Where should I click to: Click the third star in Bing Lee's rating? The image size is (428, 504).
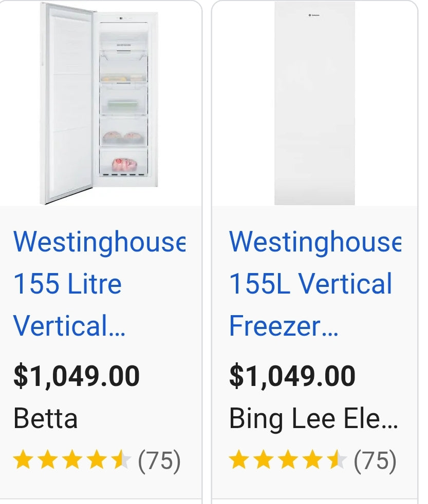point(288,460)
